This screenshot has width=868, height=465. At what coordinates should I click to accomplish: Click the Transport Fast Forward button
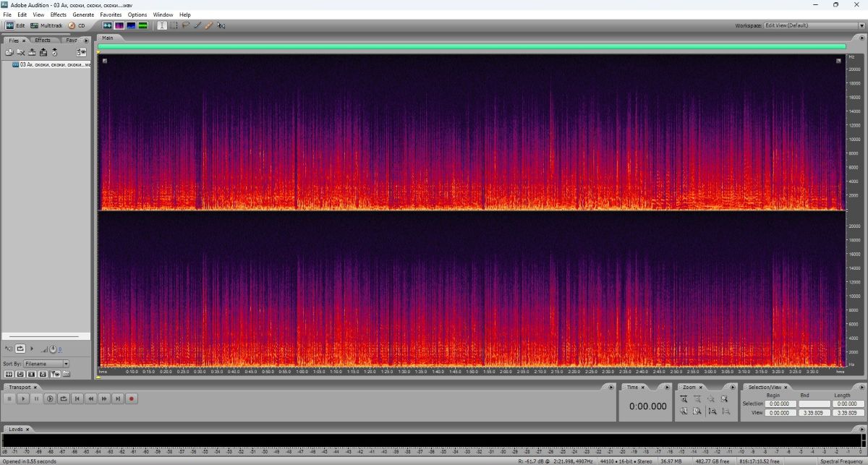coord(104,398)
